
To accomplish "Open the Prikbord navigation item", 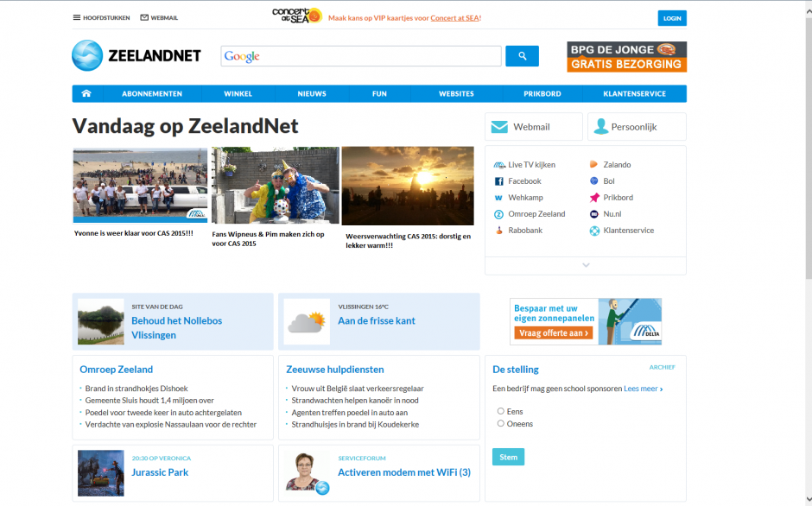I will (542, 94).
